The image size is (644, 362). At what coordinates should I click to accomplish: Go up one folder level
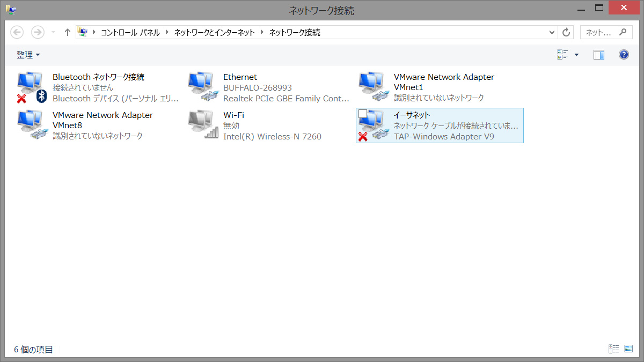pyautogui.click(x=67, y=32)
